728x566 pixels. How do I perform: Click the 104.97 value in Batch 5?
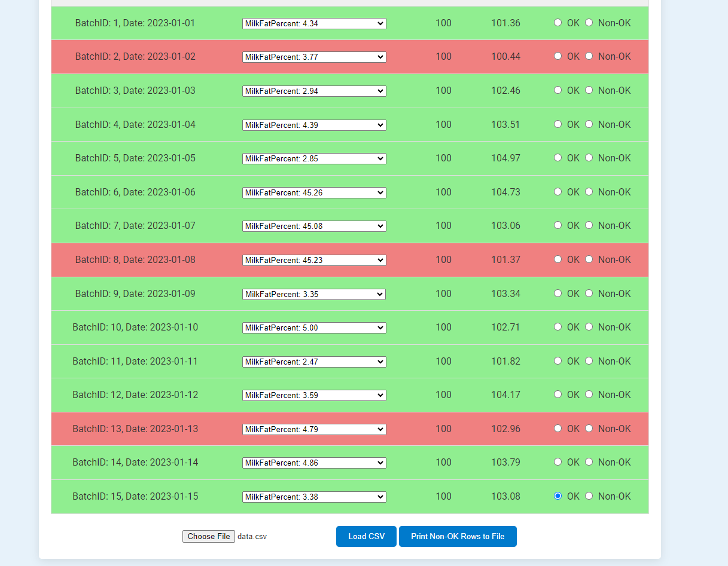(x=505, y=158)
